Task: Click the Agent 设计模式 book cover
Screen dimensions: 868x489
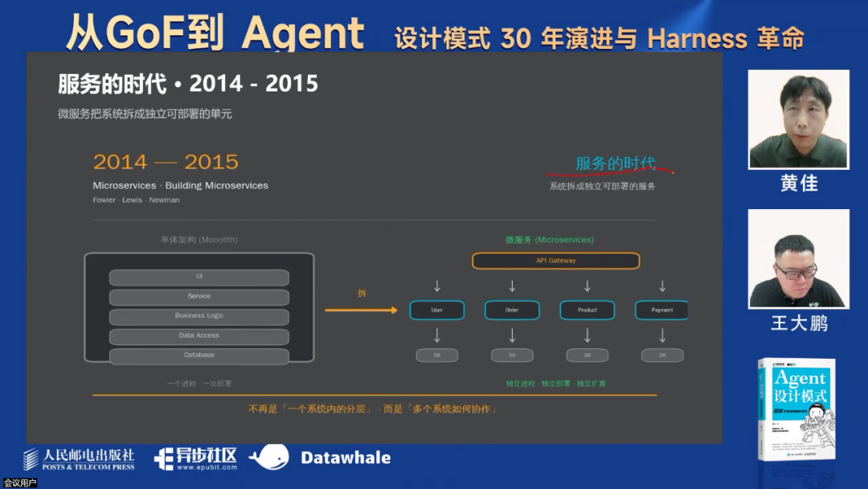Action: (x=796, y=409)
